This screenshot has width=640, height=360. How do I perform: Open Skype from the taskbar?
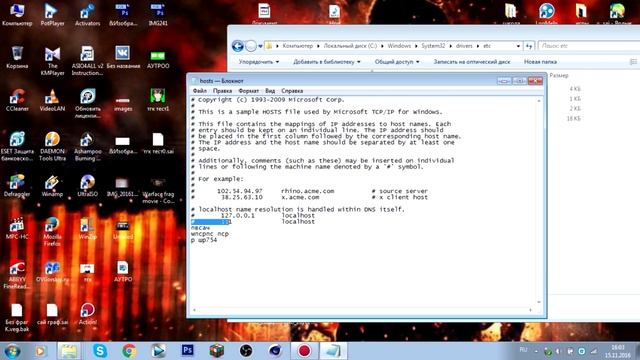pyautogui.click(x=100, y=351)
